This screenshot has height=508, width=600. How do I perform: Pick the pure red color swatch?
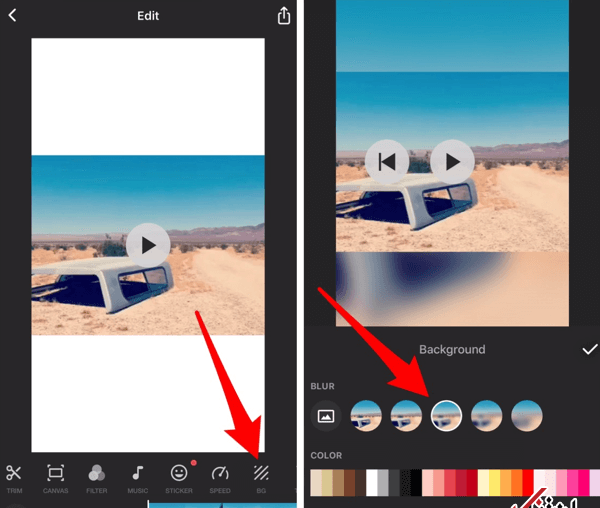(x=528, y=483)
